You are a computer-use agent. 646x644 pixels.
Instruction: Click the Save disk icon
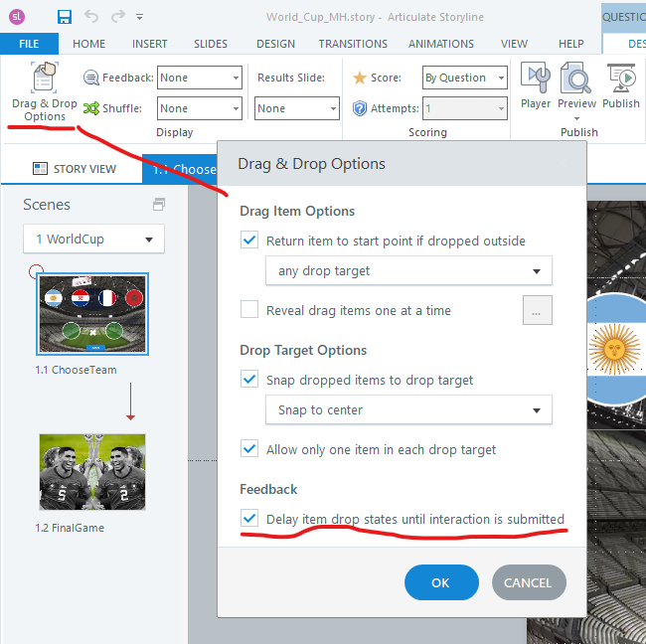pos(65,17)
